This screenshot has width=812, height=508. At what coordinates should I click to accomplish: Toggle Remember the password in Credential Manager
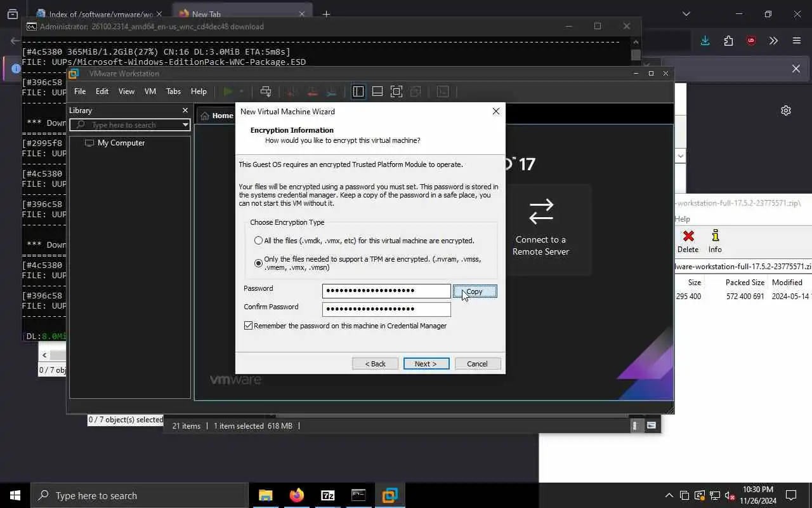point(249,326)
